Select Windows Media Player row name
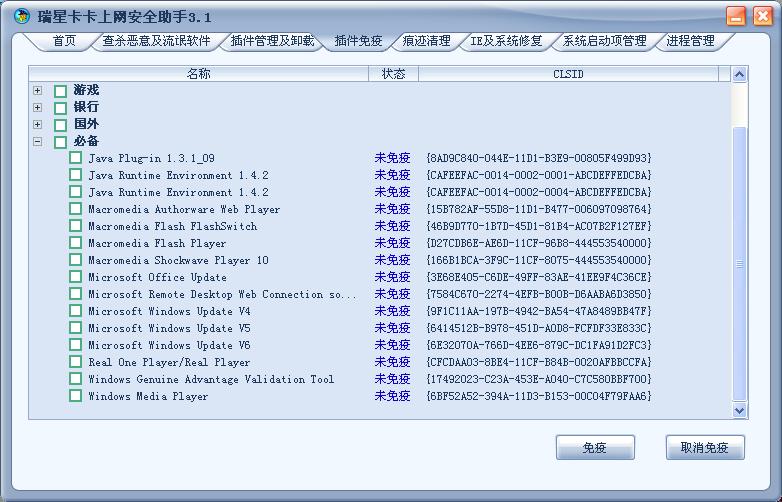This screenshot has width=782, height=502. coord(148,396)
